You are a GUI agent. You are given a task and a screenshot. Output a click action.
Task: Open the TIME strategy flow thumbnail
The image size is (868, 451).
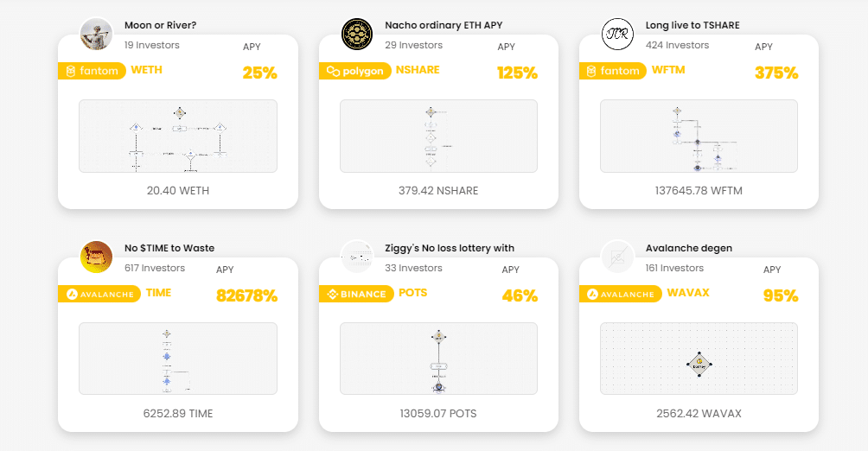(178, 359)
